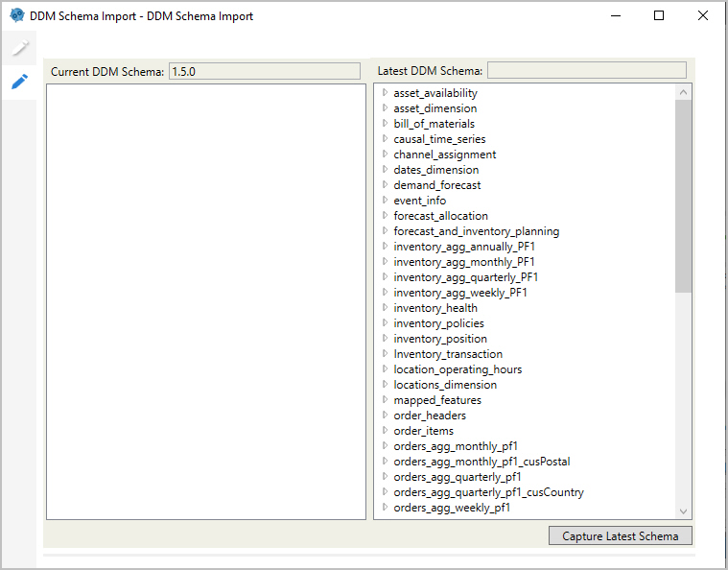This screenshot has width=728, height=570.
Task: Select forecast_and_inventory_planning entry
Action: 477,231
